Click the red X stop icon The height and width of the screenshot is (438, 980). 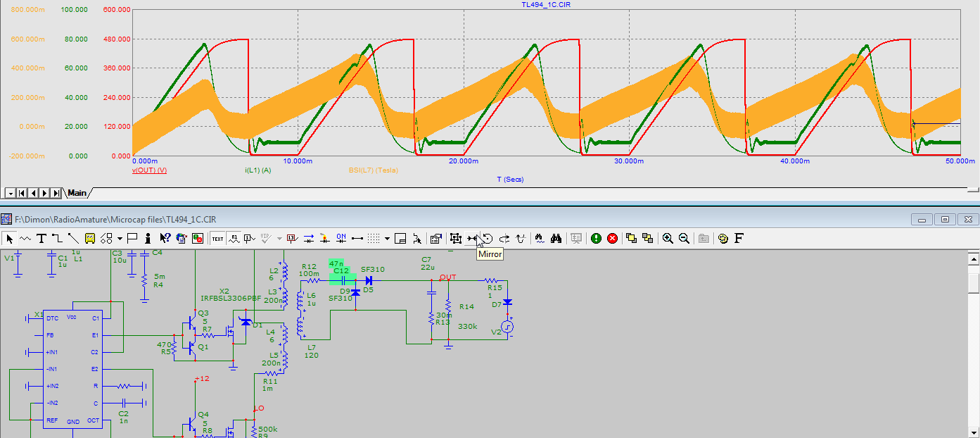[x=612, y=239]
